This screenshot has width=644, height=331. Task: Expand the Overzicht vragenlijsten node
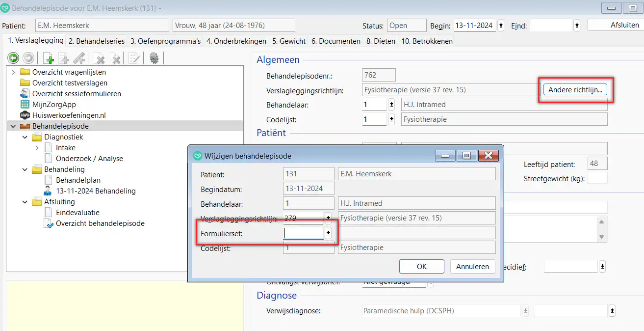pyautogui.click(x=13, y=72)
